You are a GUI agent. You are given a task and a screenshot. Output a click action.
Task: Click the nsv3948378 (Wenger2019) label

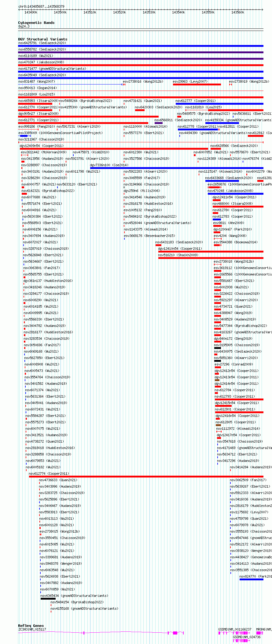click(x=61, y=563)
